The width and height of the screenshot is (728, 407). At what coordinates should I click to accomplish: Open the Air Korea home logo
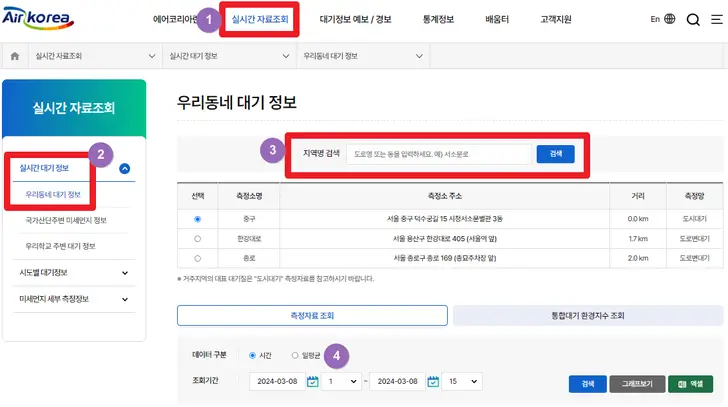click(x=38, y=19)
